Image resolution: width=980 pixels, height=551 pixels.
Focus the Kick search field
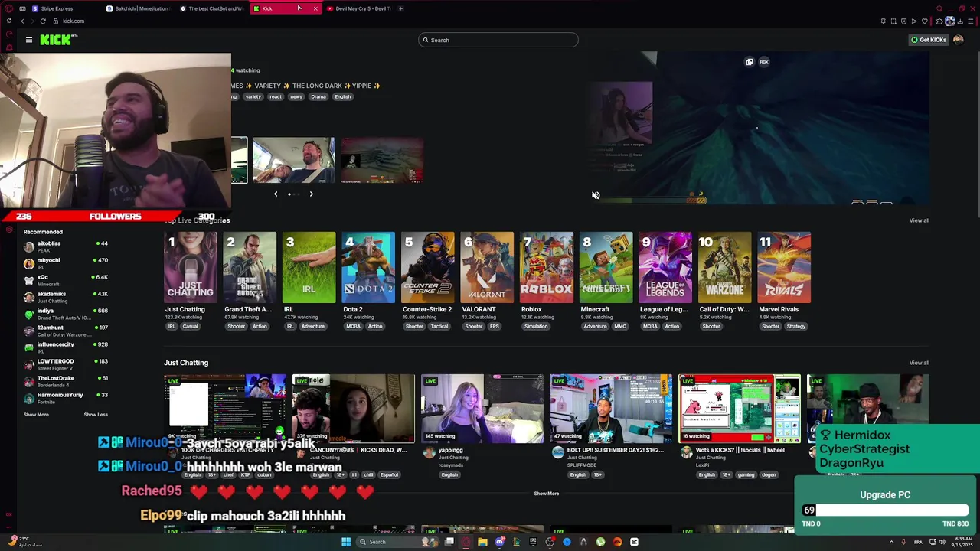point(498,40)
